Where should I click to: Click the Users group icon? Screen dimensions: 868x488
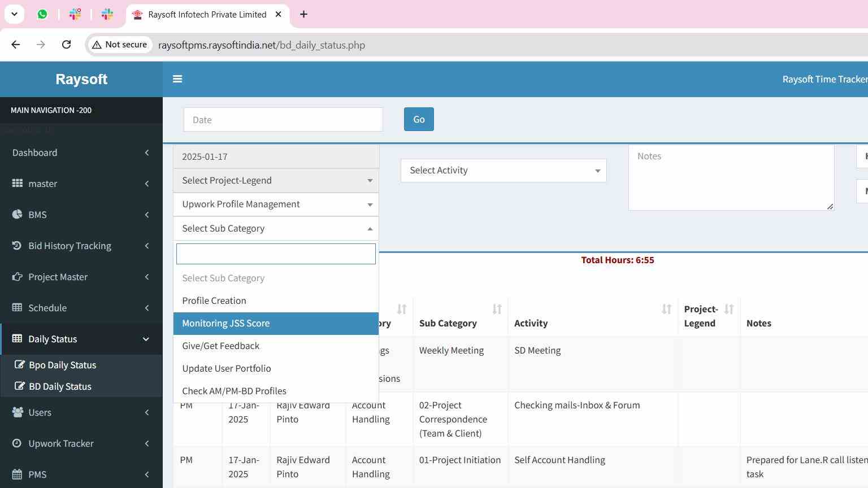pos(18,412)
